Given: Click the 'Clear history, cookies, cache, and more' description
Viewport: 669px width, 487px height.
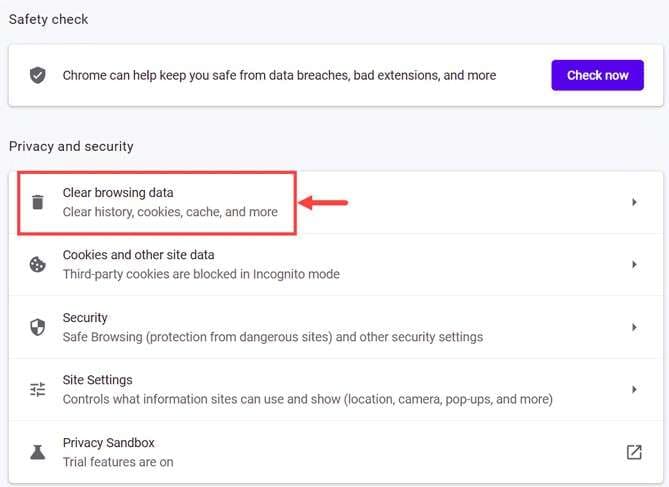Looking at the screenshot, I should [x=170, y=212].
